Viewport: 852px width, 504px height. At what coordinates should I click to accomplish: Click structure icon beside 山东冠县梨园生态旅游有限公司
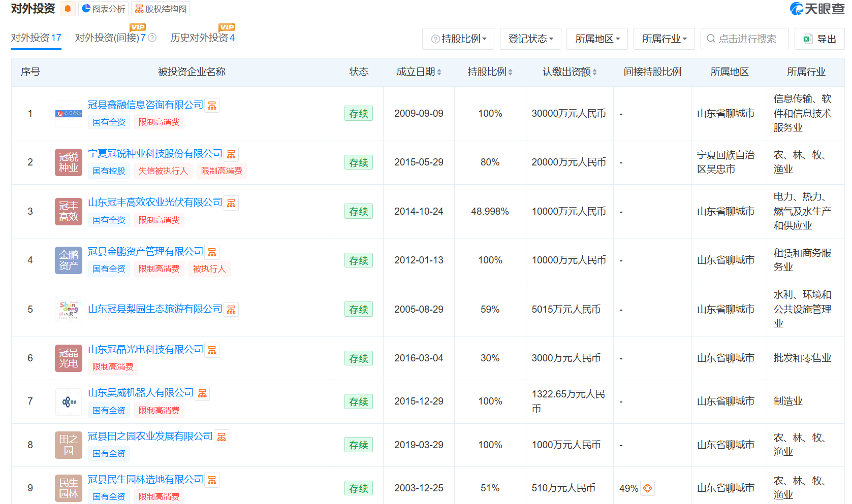[x=231, y=310]
